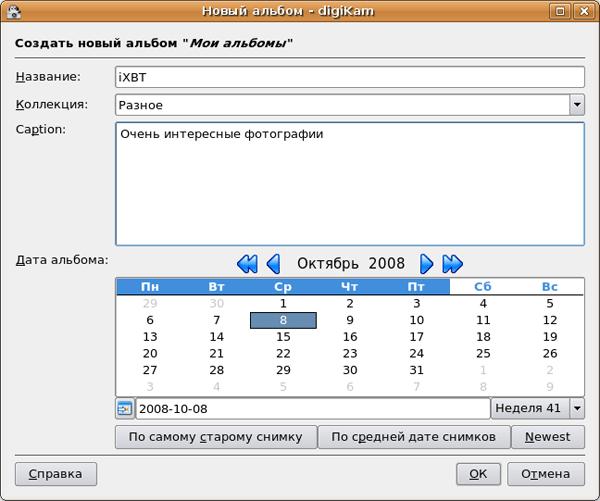This screenshot has height=501, width=600.
Task: Click the 2008 year label
Action: coord(386,264)
